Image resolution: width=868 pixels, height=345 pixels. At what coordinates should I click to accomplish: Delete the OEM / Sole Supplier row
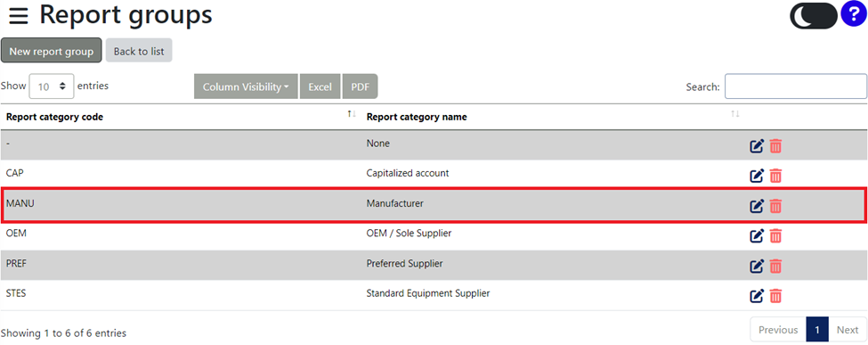(x=775, y=236)
